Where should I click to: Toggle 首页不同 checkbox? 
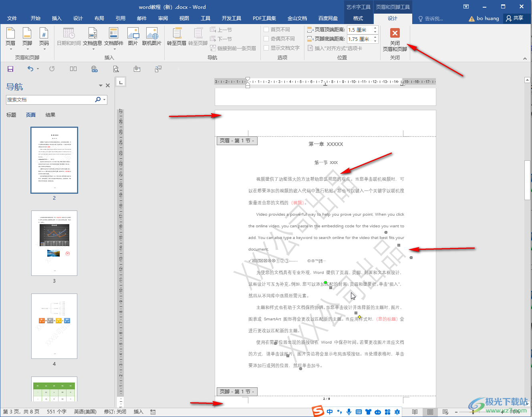(277, 30)
